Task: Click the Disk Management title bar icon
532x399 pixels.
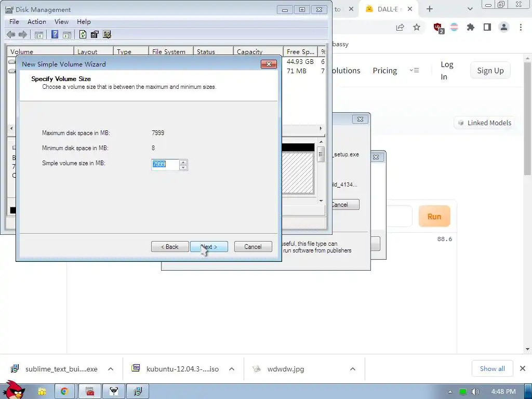Action: pos(9,9)
